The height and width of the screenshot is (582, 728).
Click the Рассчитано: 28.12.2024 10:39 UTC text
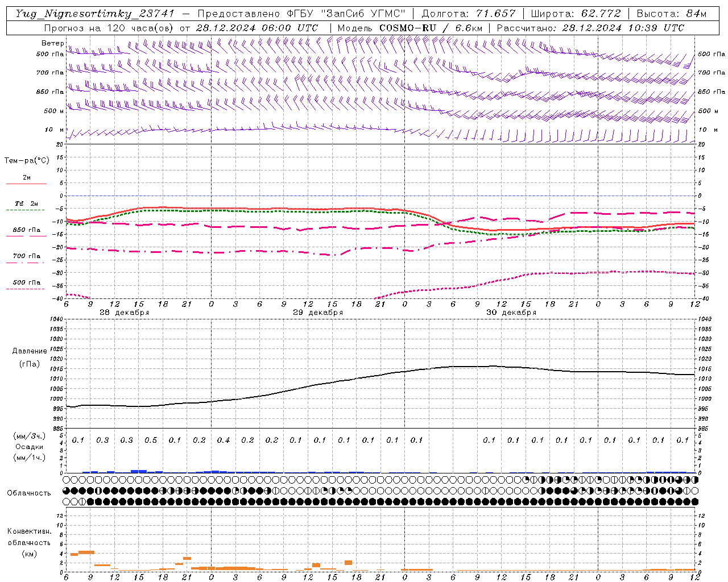tap(590, 28)
